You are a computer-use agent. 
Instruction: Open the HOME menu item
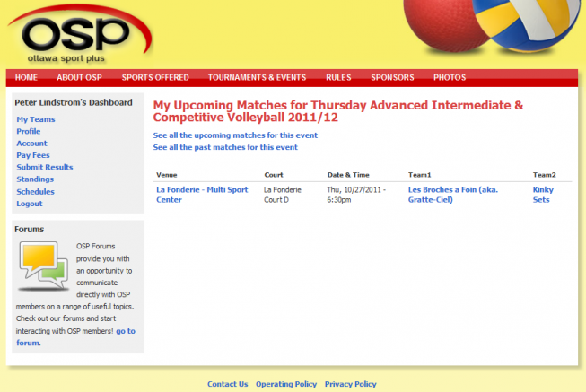click(26, 78)
